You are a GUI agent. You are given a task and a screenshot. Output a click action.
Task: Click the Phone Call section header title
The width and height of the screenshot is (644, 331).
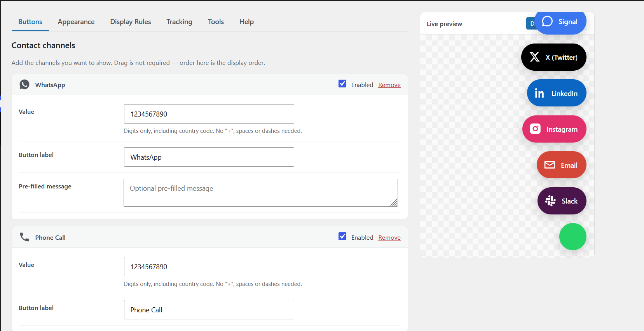point(50,237)
